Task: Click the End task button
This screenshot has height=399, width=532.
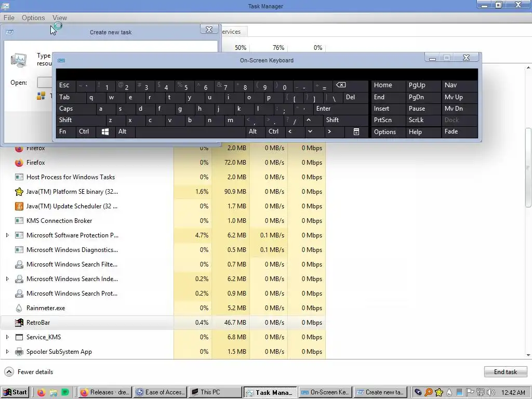Action: pyautogui.click(x=506, y=372)
